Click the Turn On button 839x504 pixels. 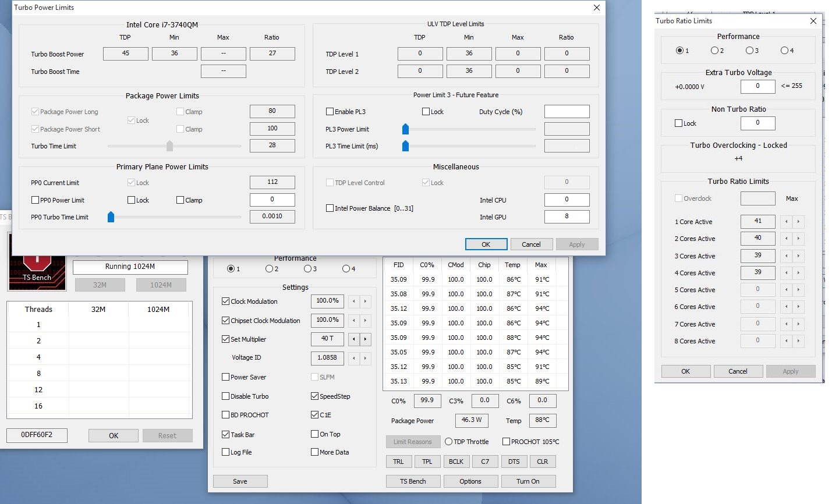point(528,481)
